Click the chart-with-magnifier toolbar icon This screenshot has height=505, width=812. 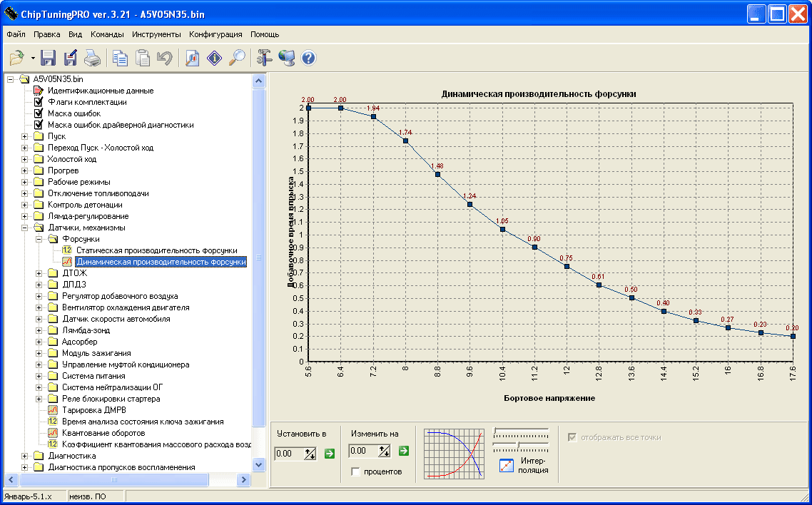coord(192,58)
